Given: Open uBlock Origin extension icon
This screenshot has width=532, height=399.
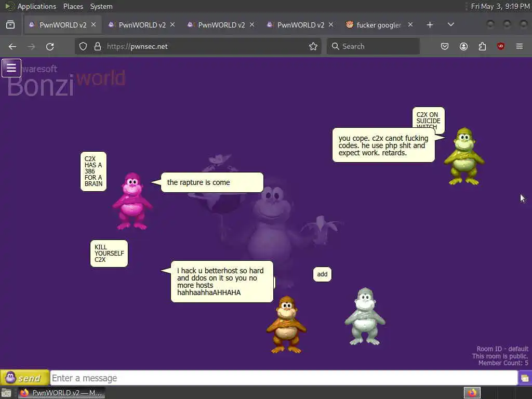Looking at the screenshot, I should click(501, 46).
